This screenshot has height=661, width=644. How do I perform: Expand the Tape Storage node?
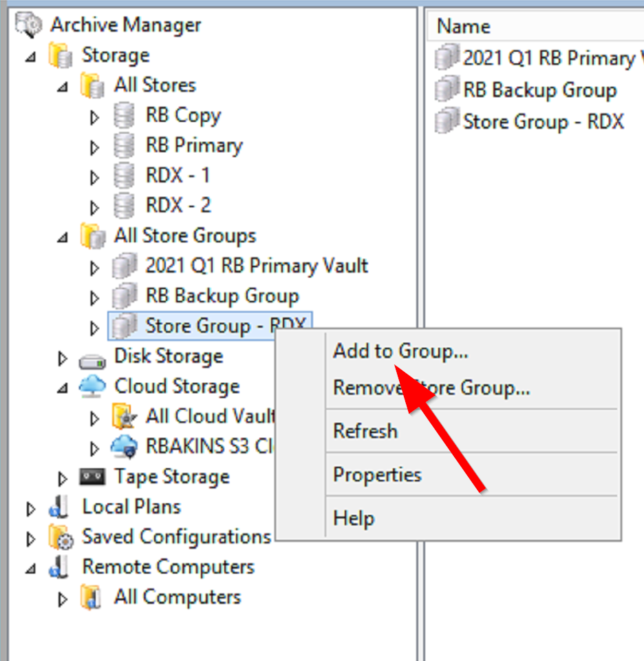coord(63,479)
